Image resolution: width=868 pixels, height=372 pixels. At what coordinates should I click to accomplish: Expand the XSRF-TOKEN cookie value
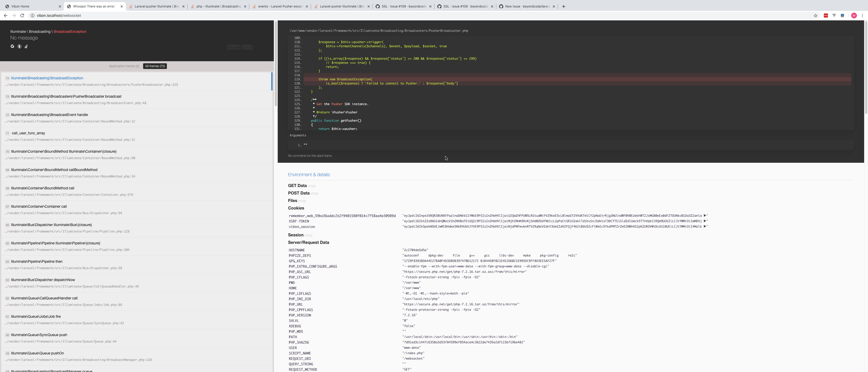(705, 221)
